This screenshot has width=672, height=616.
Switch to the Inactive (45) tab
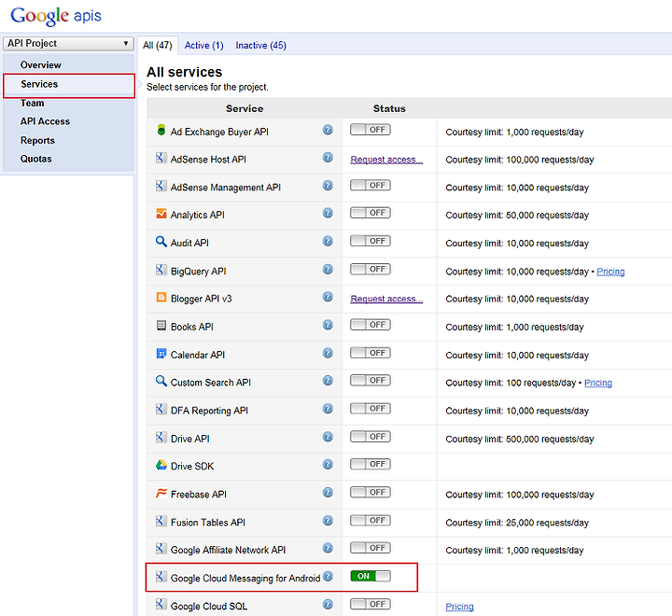pyautogui.click(x=261, y=46)
